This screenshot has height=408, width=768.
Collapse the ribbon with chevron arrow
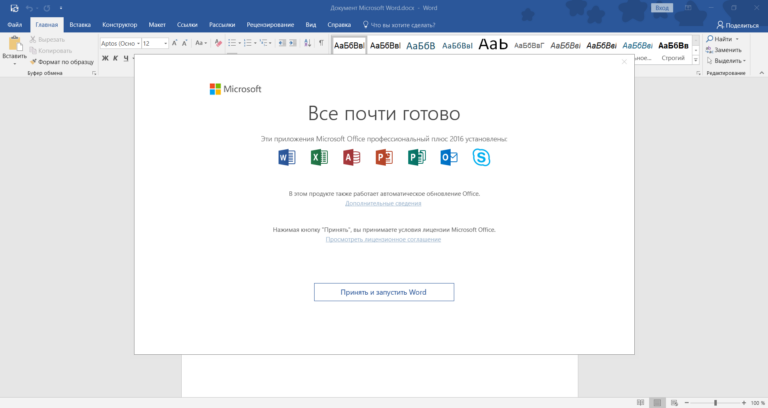coord(762,73)
